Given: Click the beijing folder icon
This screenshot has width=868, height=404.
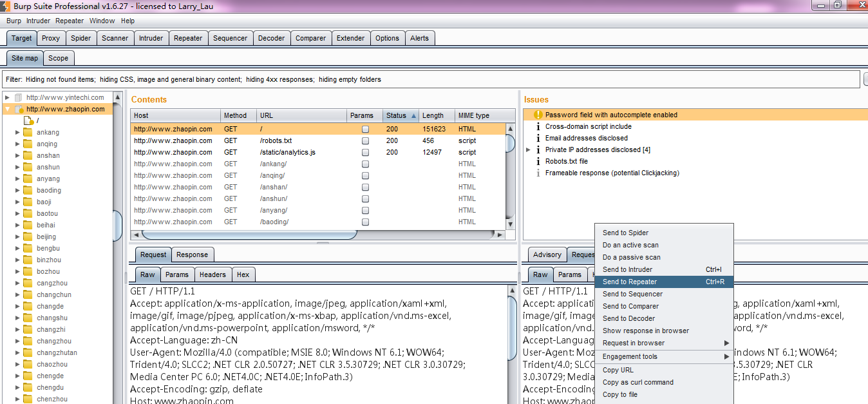Looking at the screenshot, I should (x=28, y=236).
